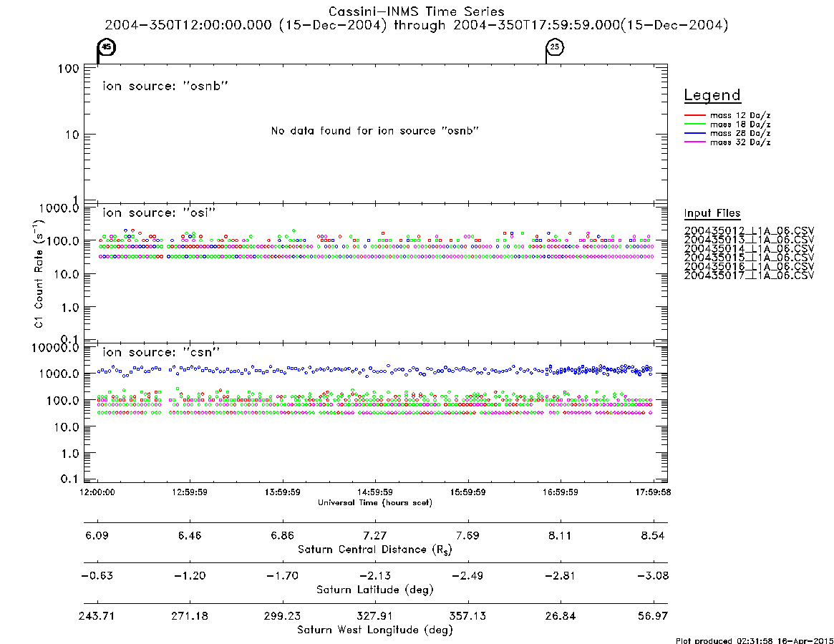The height and width of the screenshot is (644, 834).
Task: Click the red mass 12 Da/z legend line
Action: point(694,115)
